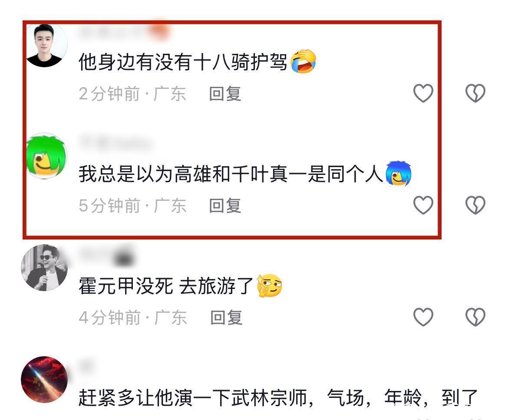
Task: Reply to the 2分钟前 comment
Action: pos(225,94)
